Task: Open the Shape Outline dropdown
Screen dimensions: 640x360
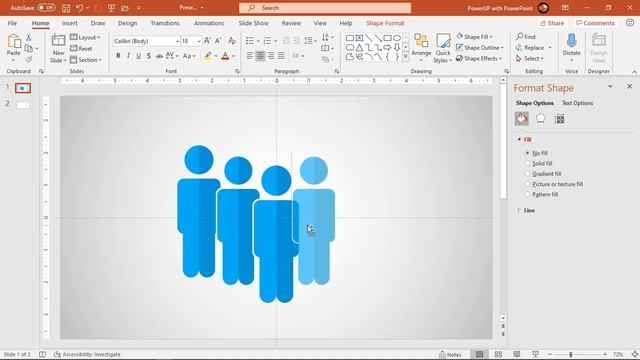Action: (480, 48)
